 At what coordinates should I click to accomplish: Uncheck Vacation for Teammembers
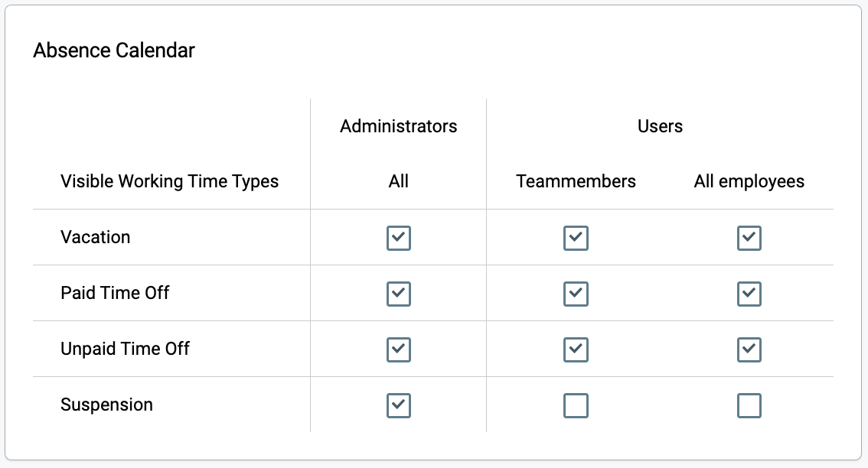pos(576,238)
